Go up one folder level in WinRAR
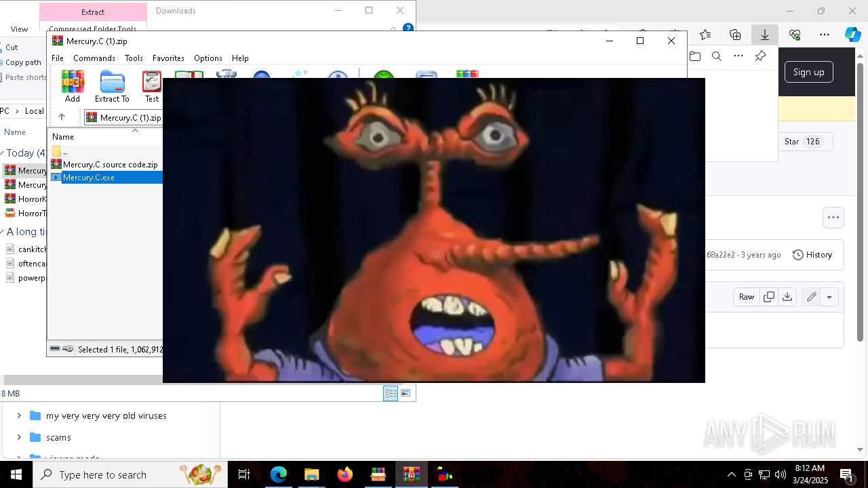868x488 pixels. click(62, 117)
